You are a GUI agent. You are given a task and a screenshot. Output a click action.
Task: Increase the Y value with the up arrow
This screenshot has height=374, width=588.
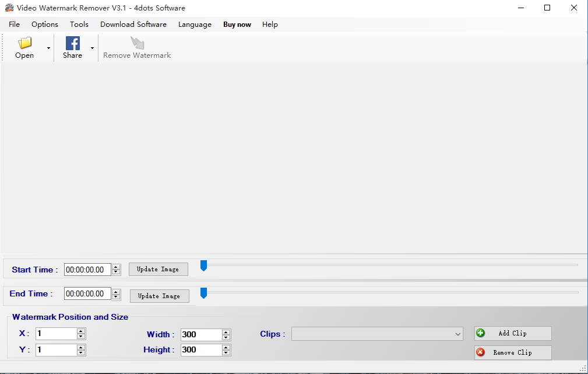tap(81, 347)
